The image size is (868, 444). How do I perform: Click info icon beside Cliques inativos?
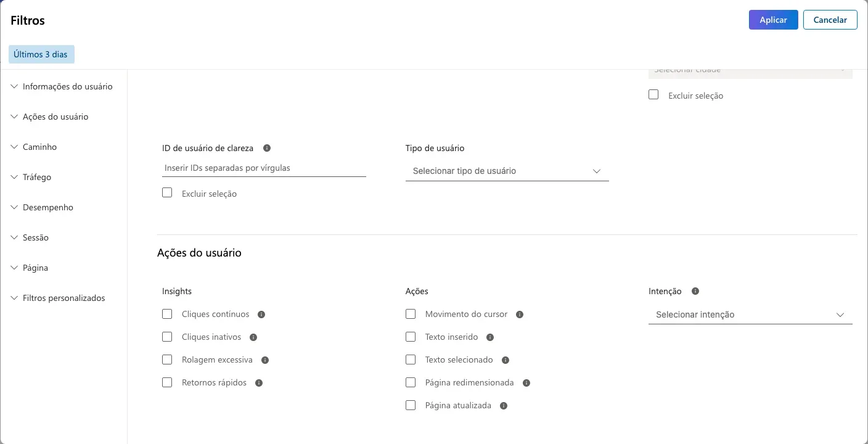pyautogui.click(x=253, y=337)
